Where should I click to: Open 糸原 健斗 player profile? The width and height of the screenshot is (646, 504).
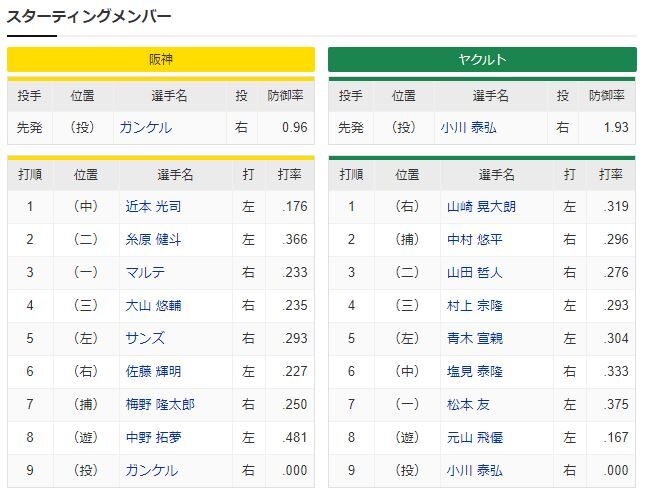153,239
